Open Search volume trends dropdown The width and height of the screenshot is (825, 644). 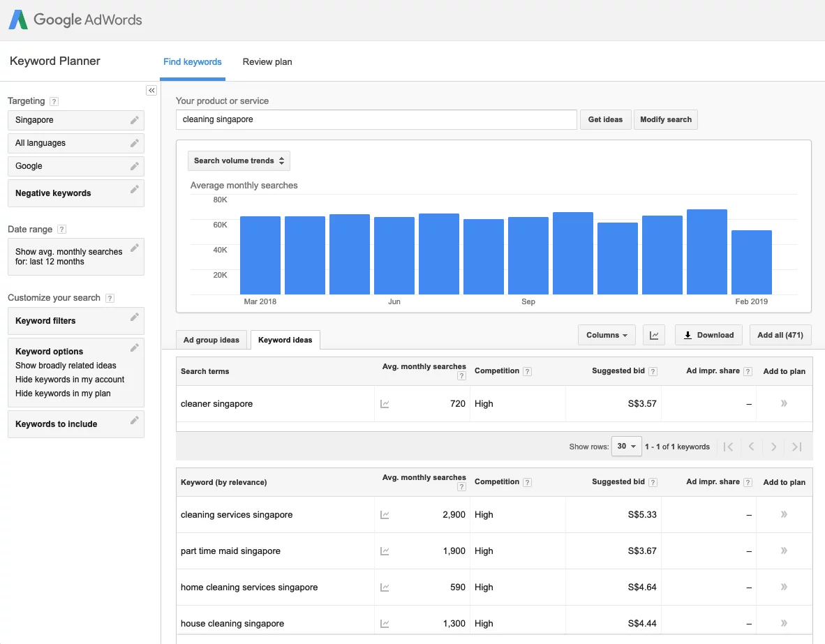pyautogui.click(x=239, y=161)
